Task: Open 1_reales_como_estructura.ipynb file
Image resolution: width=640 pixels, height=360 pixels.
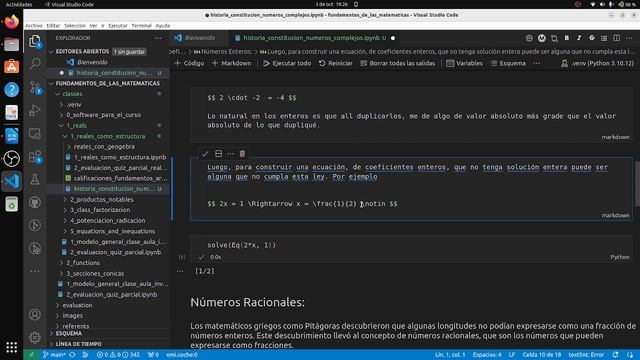Action: (x=120, y=157)
